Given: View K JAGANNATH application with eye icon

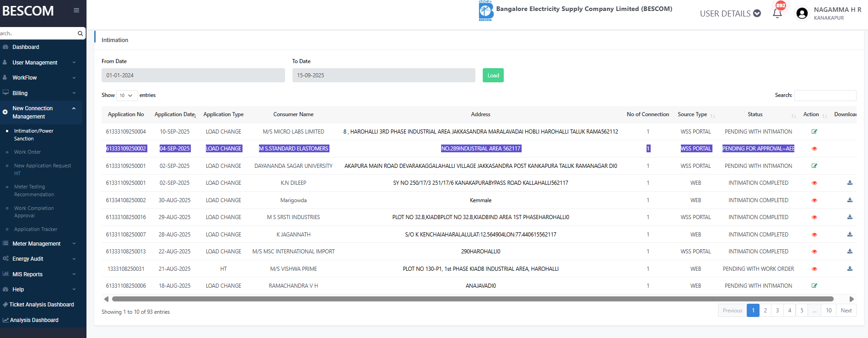Looking at the screenshot, I should point(814,235).
